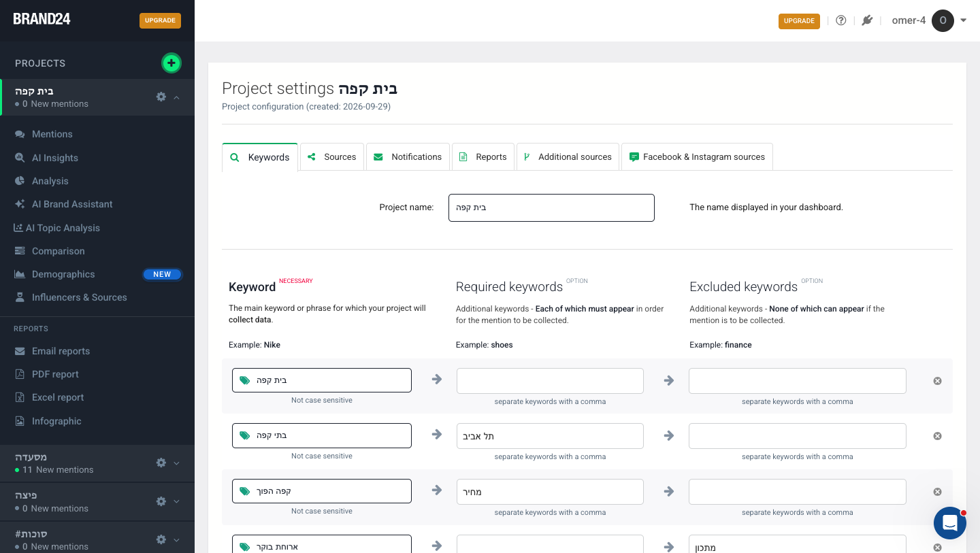Open the user account dropdown arrow

pyautogui.click(x=964, y=20)
